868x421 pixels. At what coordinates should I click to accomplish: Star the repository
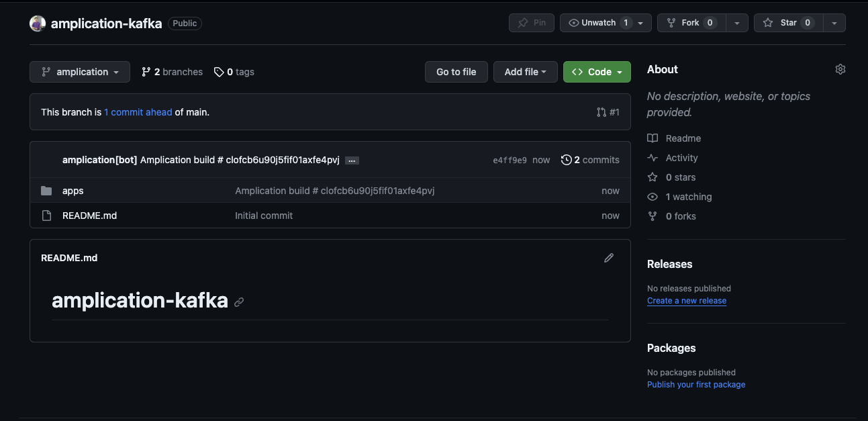point(788,23)
